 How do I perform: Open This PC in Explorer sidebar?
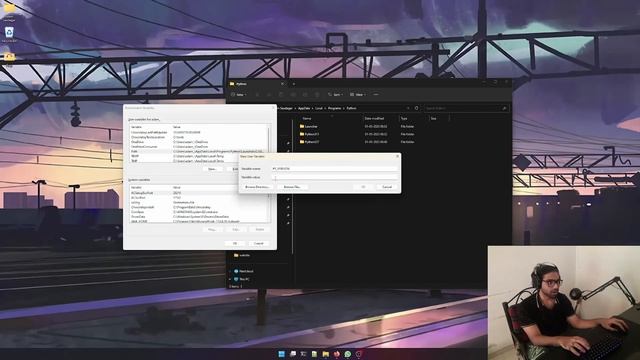[242, 279]
